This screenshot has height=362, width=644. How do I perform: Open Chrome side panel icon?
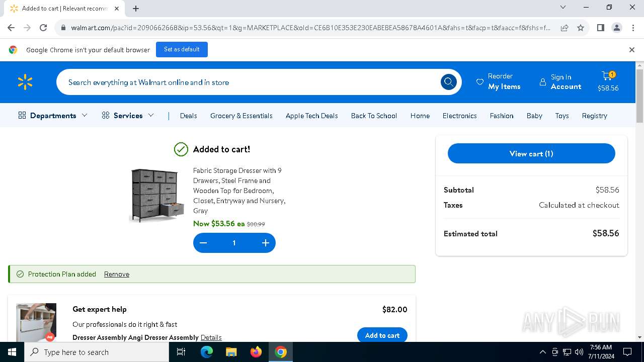pyautogui.click(x=600, y=28)
